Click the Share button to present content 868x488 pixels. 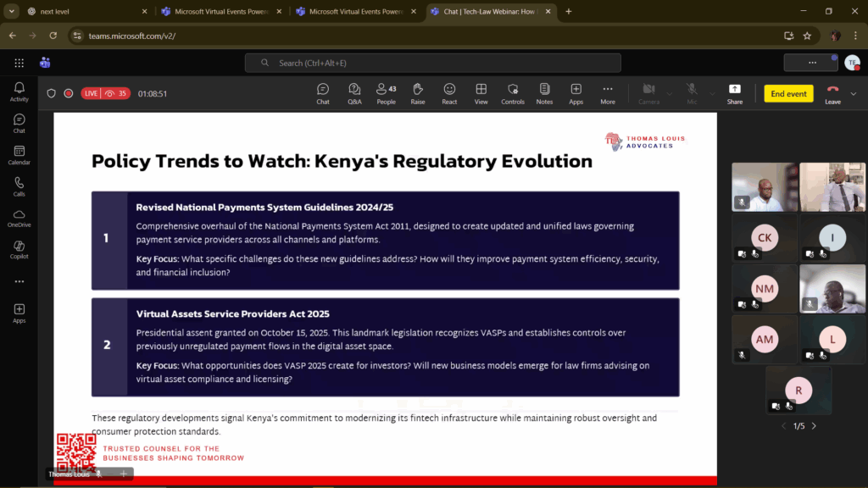click(x=734, y=93)
